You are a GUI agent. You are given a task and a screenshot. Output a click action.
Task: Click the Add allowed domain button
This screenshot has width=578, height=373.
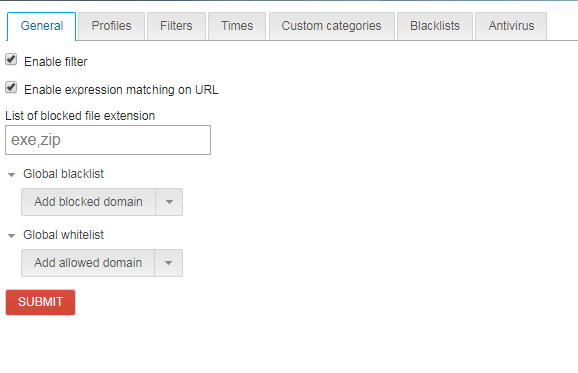[x=88, y=263]
